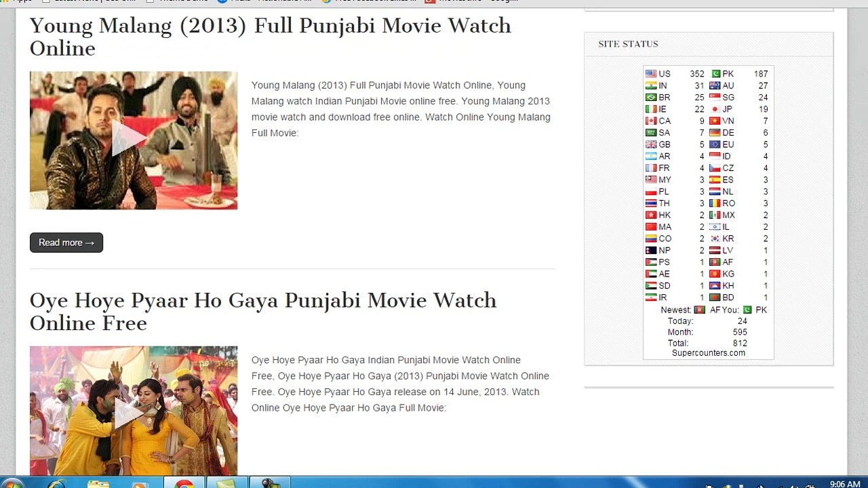This screenshot has height=488, width=868.
Task: Visit the Supercounters.com link
Action: tap(709, 353)
